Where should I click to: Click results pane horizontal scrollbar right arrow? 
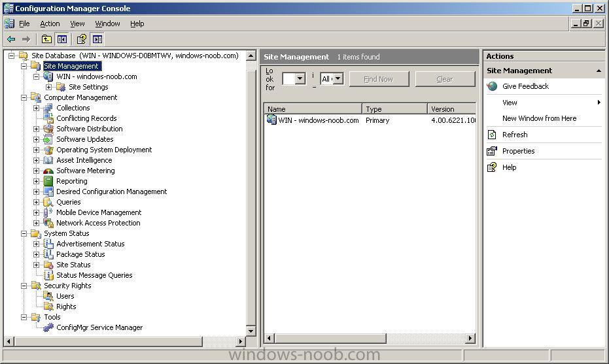[x=470, y=339]
